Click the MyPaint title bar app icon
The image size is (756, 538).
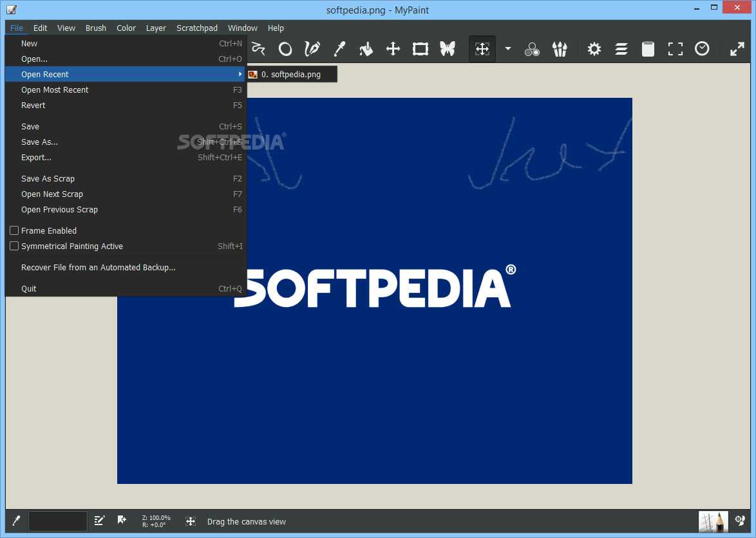[12, 9]
